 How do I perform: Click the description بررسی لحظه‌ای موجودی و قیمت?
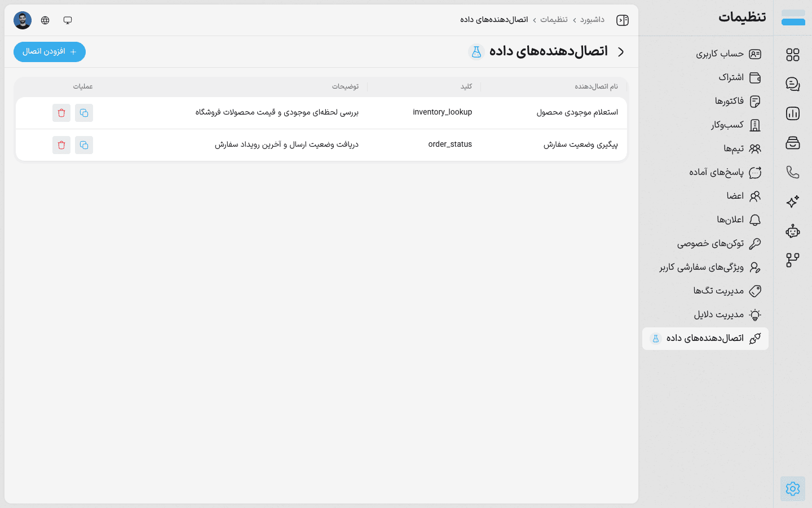[x=277, y=112]
